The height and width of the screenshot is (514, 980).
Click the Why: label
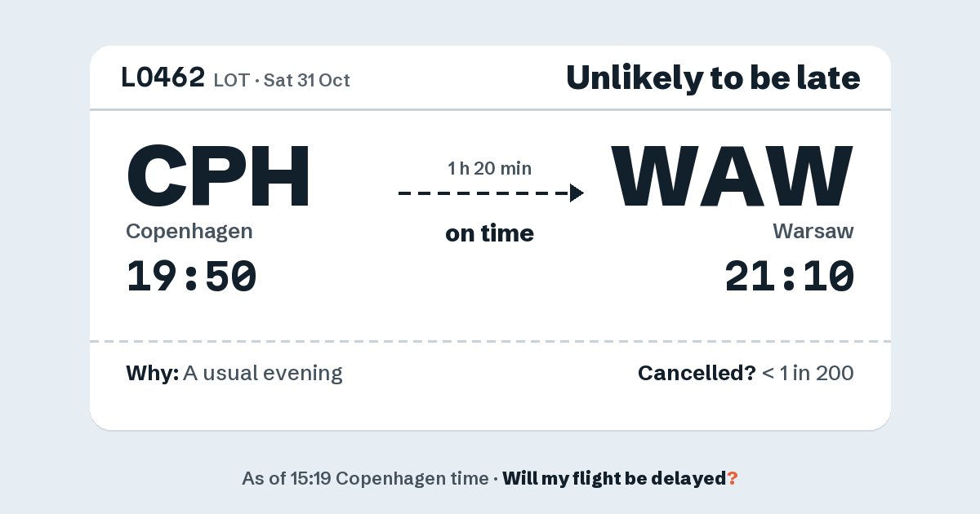(x=152, y=374)
